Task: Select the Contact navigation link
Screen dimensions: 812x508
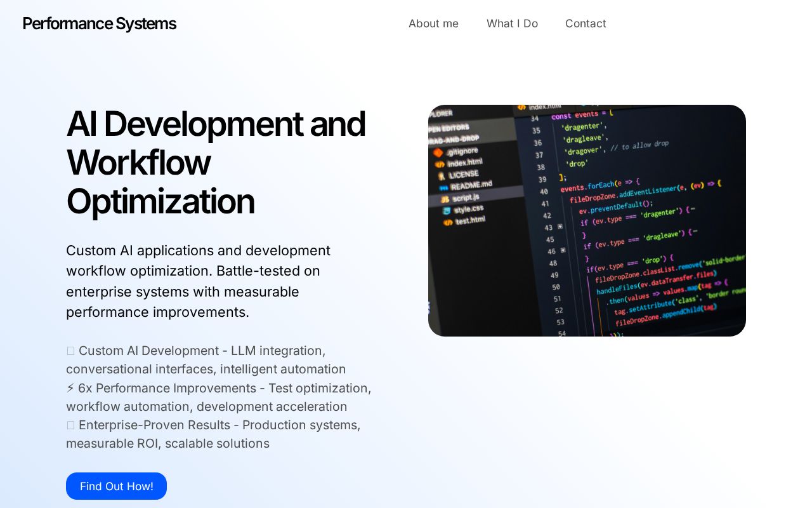Action: point(585,23)
